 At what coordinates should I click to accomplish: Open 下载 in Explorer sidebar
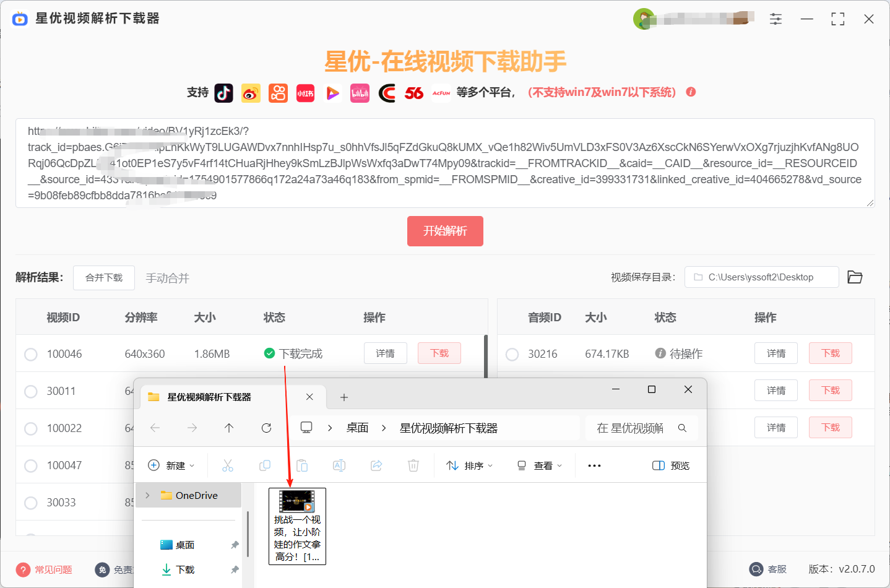tap(185, 569)
